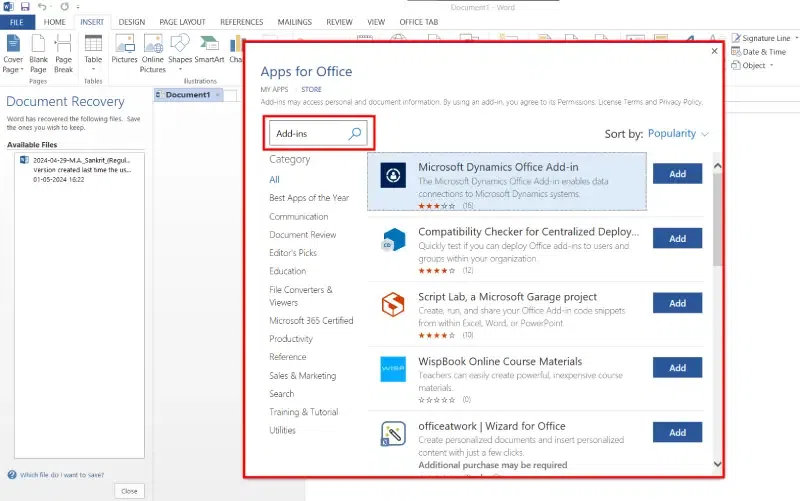Open the OFFICE TAB ribbon tab
Viewport: 800px width, 501px height.
[418, 22]
